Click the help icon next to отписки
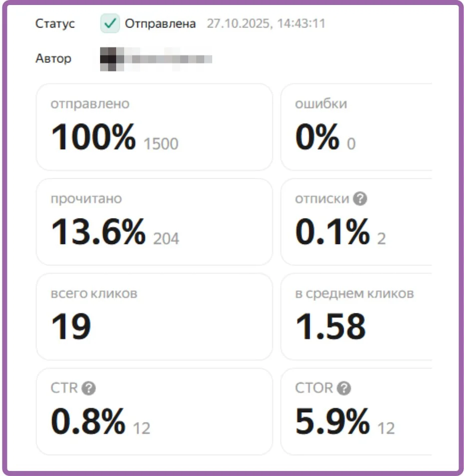Screen dimensions: 464x476 (x=360, y=199)
